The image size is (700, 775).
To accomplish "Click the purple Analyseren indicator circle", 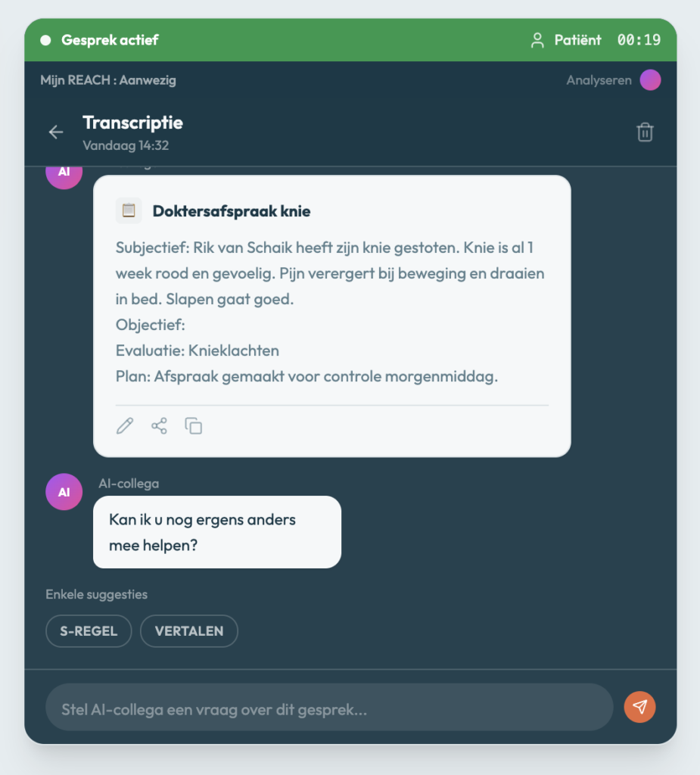I will pos(650,80).
